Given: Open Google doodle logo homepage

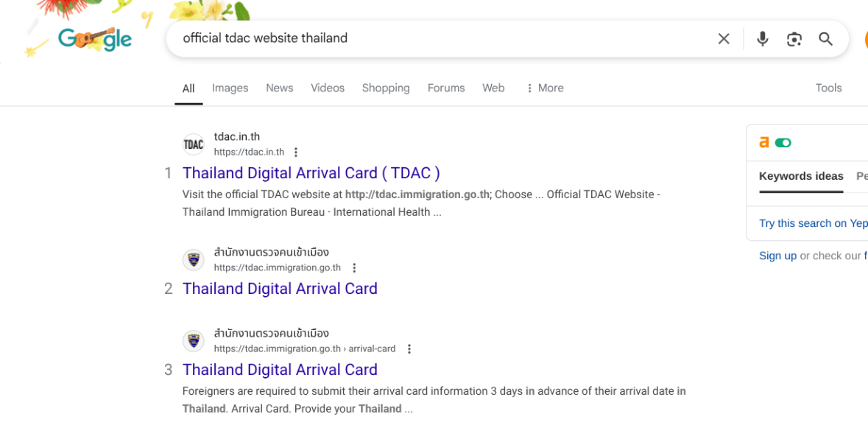Looking at the screenshot, I should [95, 39].
